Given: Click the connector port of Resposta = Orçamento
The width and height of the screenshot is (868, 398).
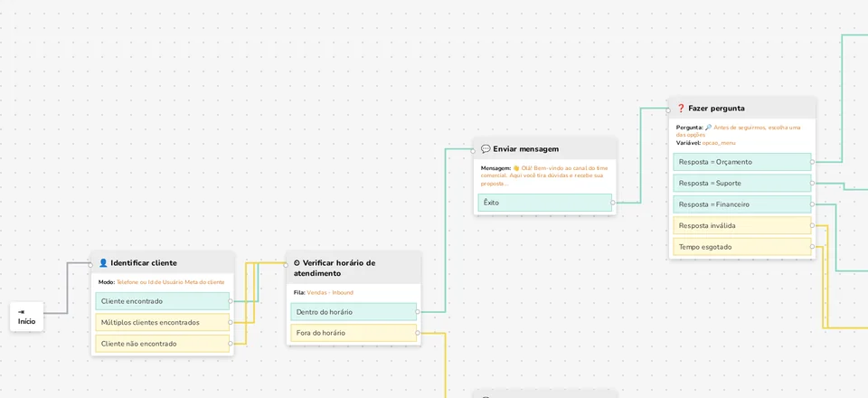Looking at the screenshot, I should tap(812, 162).
